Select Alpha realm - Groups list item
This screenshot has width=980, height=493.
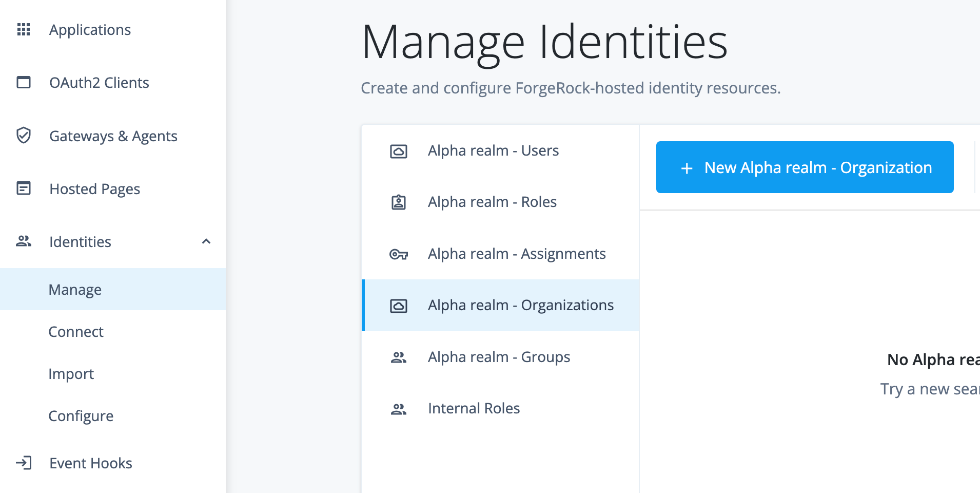500,357
